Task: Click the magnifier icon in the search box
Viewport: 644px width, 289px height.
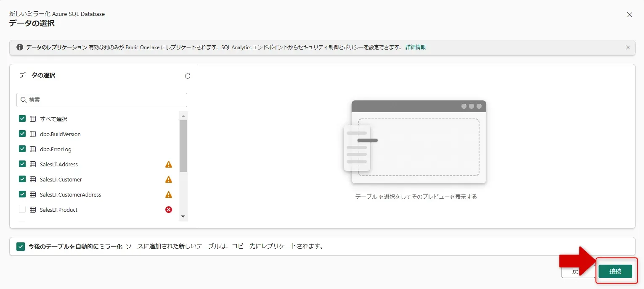Action: (x=24, y=100)
